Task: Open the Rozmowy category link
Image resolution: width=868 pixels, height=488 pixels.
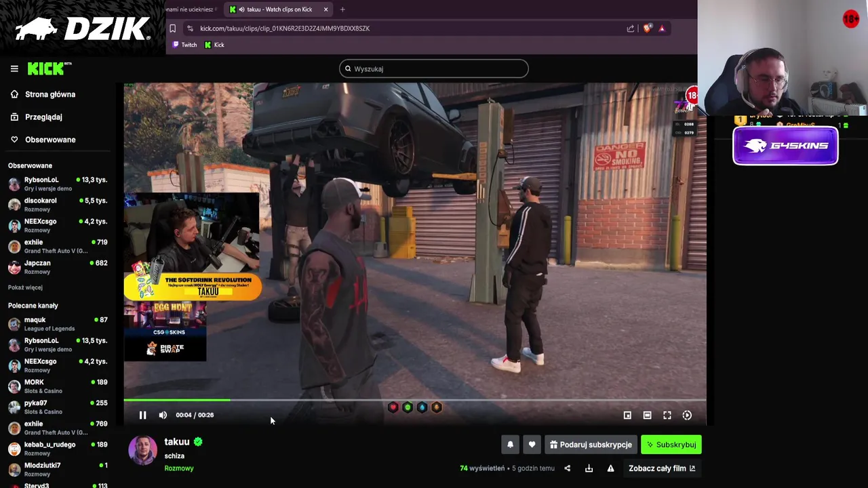Action: 179,468
